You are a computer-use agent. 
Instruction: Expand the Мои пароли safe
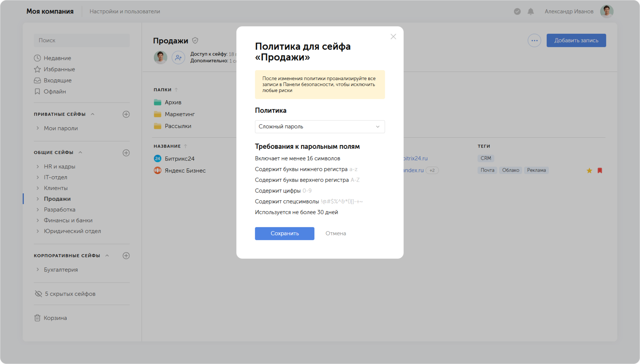[38, 128]
